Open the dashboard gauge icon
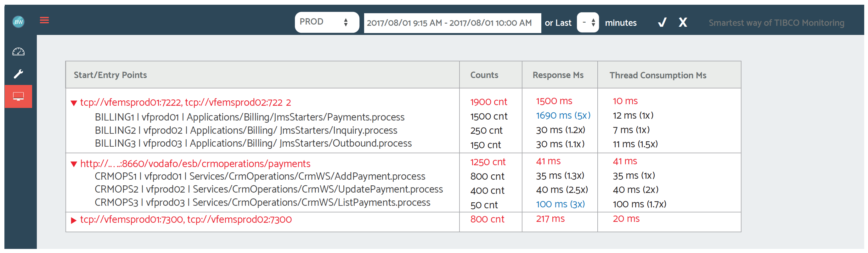The height and width of the screenshot is (253, 868). point(19,52)
